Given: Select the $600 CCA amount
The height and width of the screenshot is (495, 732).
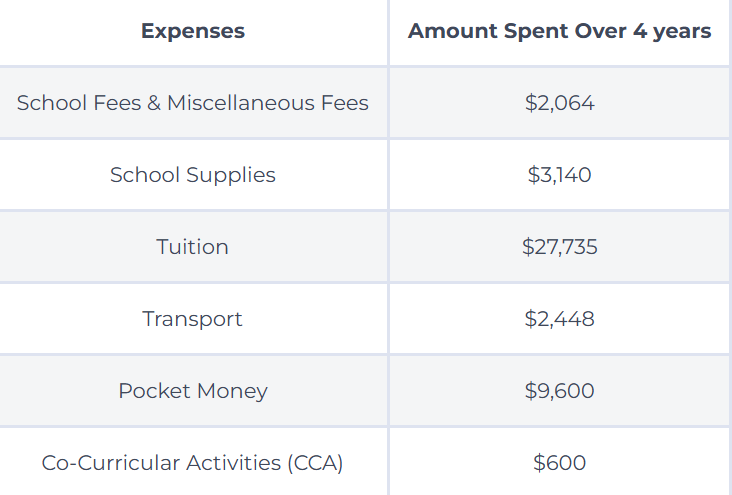Looking at the screenshot, I should coord(559,463).
